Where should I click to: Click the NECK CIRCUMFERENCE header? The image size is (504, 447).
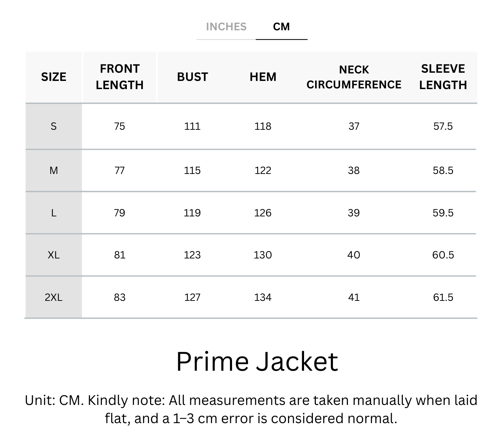click(354, 77)
